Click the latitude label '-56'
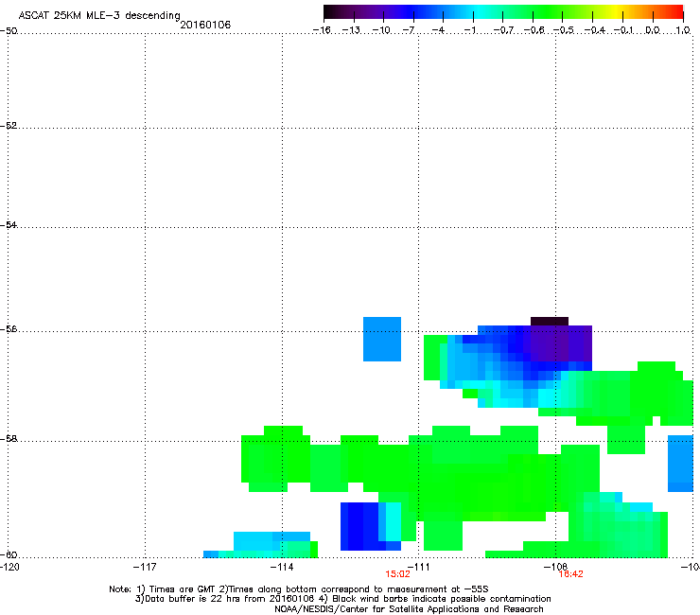 (9, 328)
